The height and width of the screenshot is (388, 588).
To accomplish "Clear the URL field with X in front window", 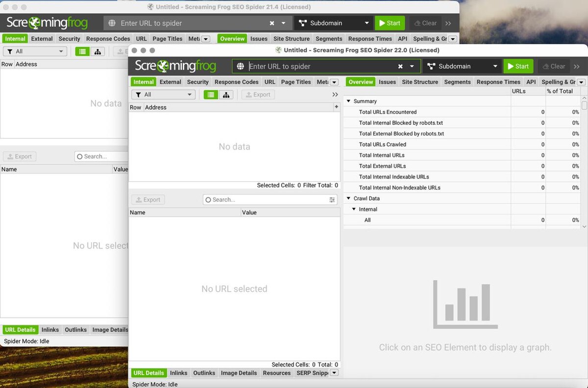I will (400, 66).
